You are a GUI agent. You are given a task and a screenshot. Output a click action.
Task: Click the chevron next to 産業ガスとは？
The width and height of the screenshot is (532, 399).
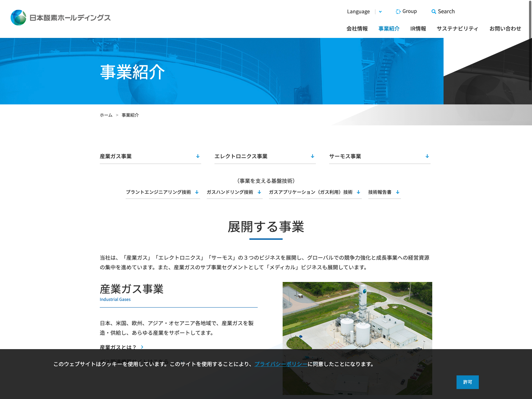tap(142, 347)
